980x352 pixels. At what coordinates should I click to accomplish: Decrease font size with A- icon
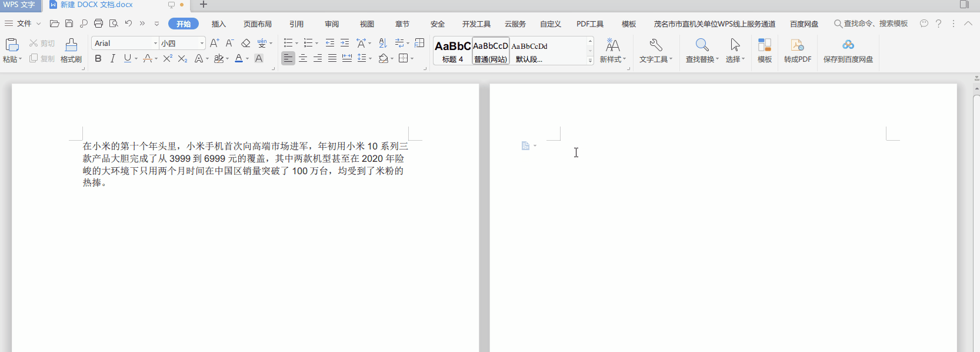pos(229,43)
